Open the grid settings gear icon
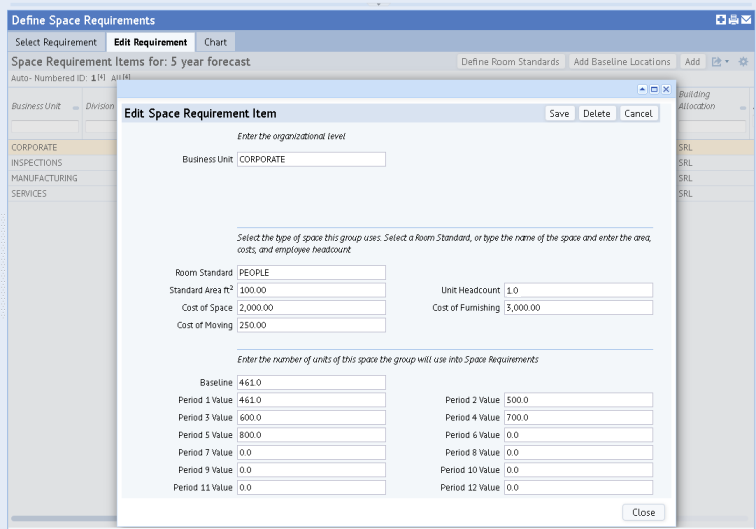 pos(743,62)
